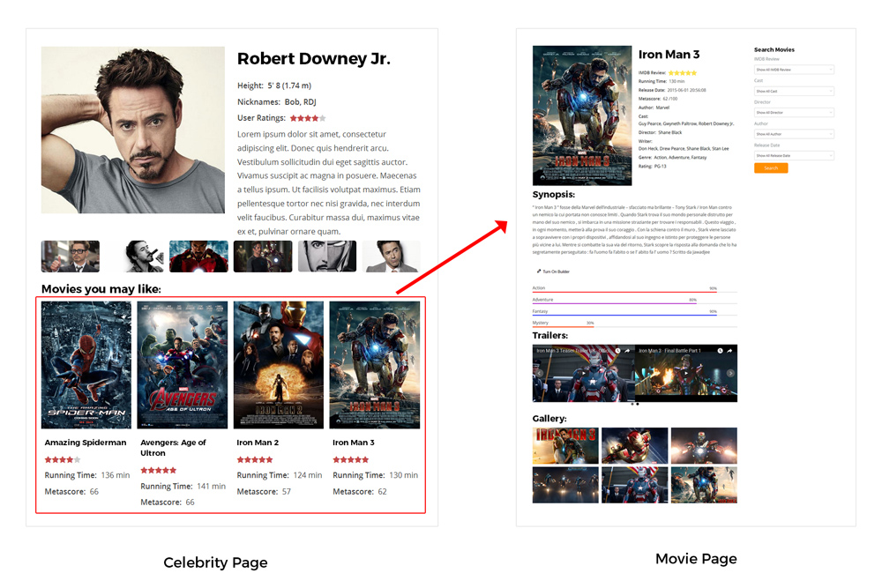Open the last celebrity thumbnail with grey suit

click(391, 257)
